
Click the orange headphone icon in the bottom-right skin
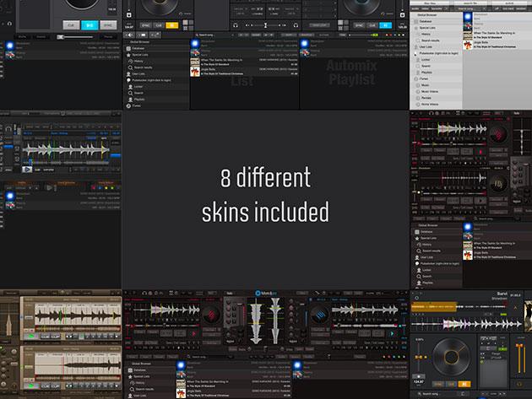tap(519, 384)
